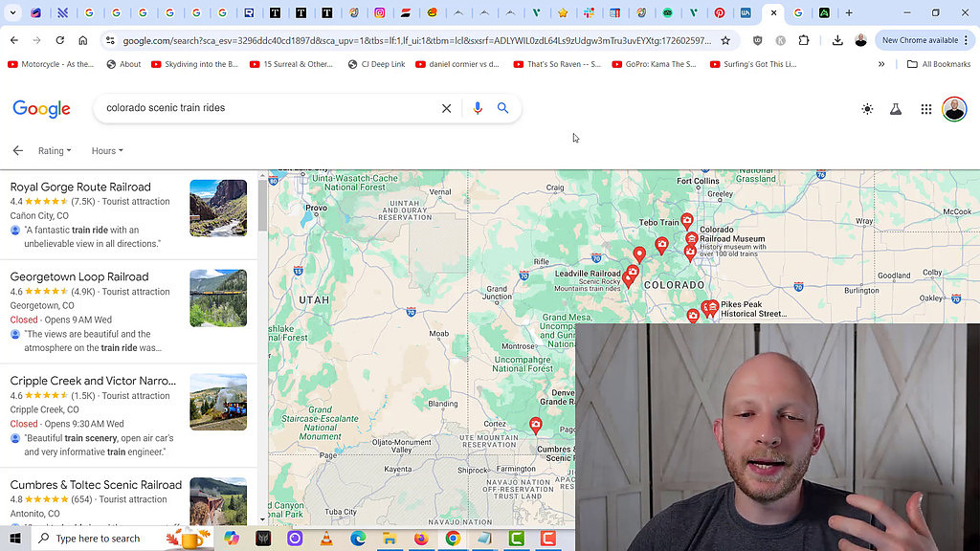980x551 pixels.
Task: Open 'Skydiving into the B...' bookmark
Action: (194, 64)
